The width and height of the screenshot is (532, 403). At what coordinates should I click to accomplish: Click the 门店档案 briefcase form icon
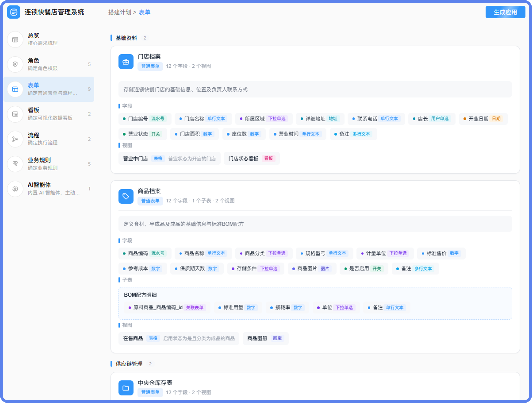(x=126, y=62)
